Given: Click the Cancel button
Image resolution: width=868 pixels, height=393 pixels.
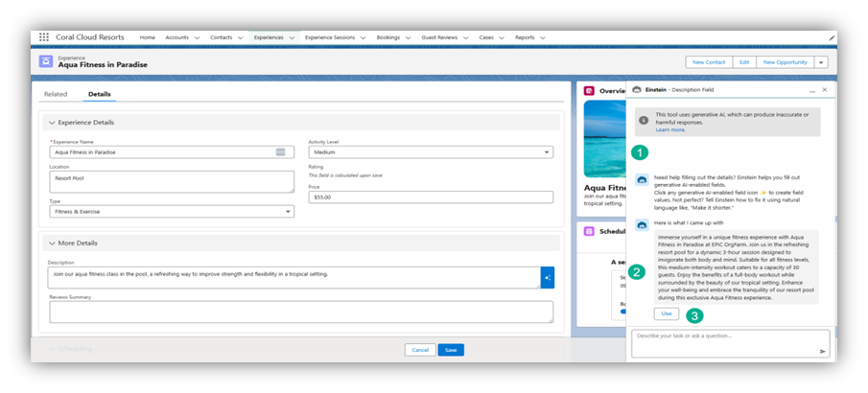Looking at the screenshot, I should click(420, 350).
